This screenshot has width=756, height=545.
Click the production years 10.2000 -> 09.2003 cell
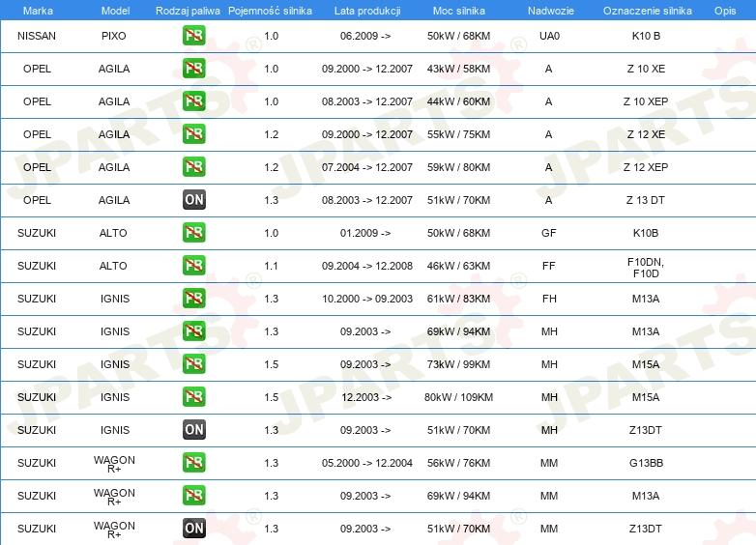[367, 299]
